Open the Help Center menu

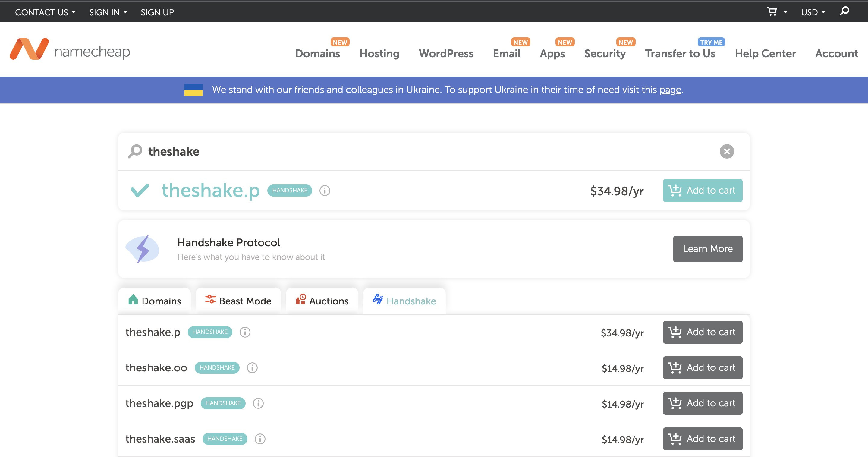click(x=765, y=54)
